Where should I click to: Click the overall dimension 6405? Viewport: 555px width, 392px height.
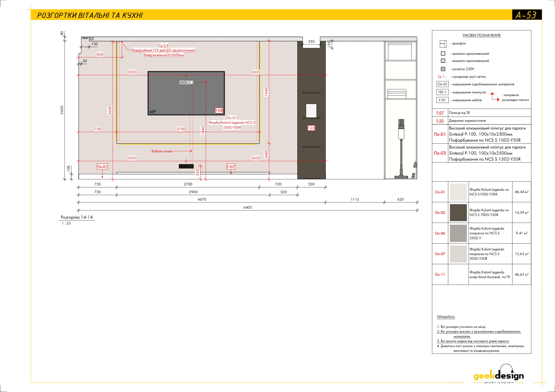(248, 208)
